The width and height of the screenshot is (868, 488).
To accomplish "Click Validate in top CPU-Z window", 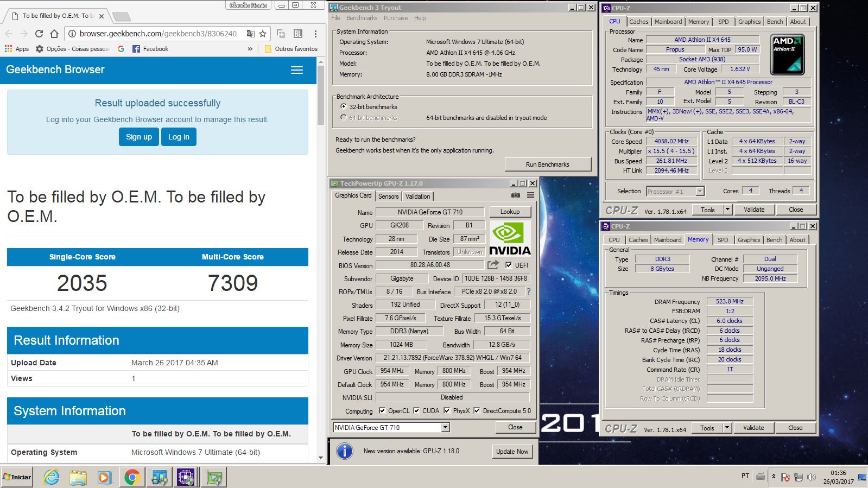I will (754, 210).
